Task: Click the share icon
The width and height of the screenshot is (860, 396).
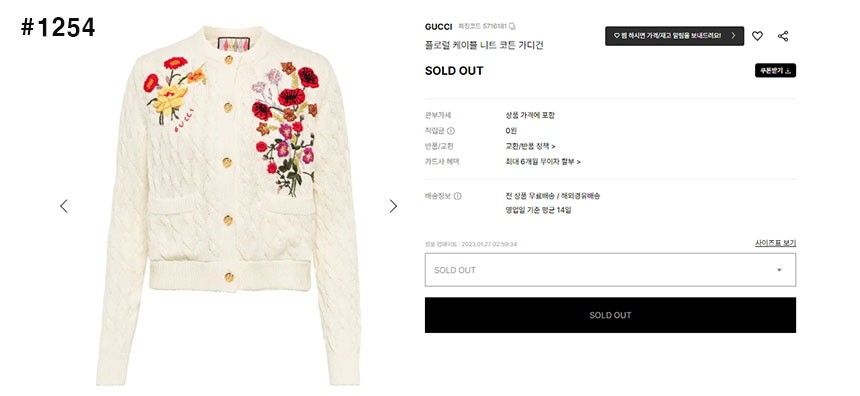Action: [x=783, y=36]
